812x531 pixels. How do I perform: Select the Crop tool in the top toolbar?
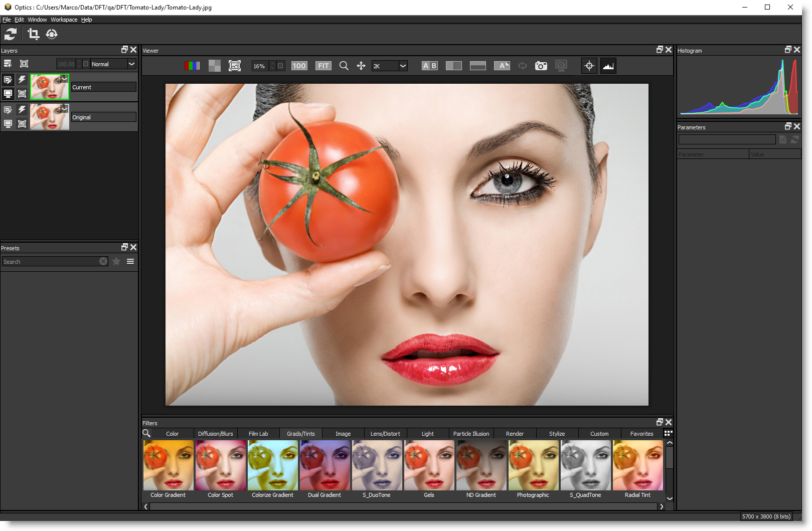tap(34, 34)
